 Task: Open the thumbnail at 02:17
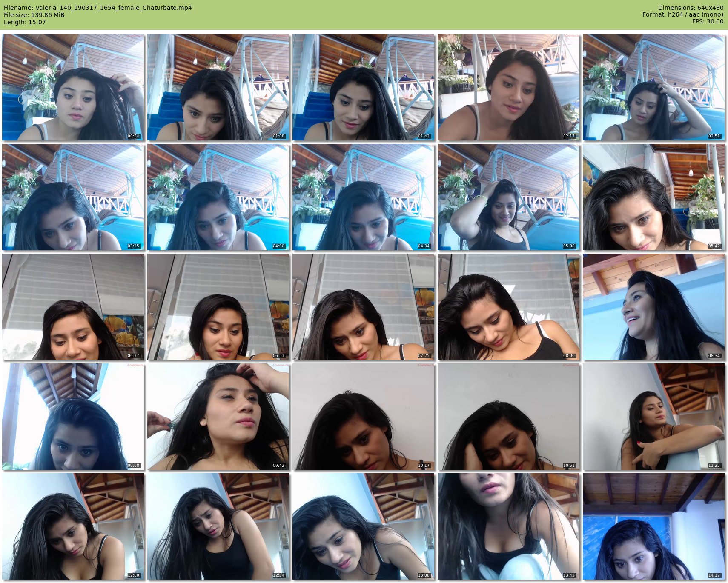509,88
